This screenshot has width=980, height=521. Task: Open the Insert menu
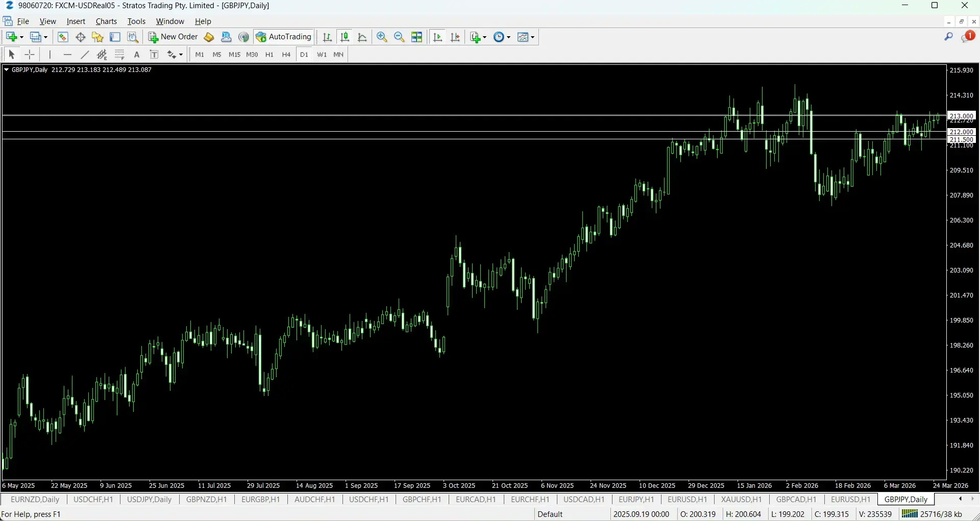[x=76, y=21]
